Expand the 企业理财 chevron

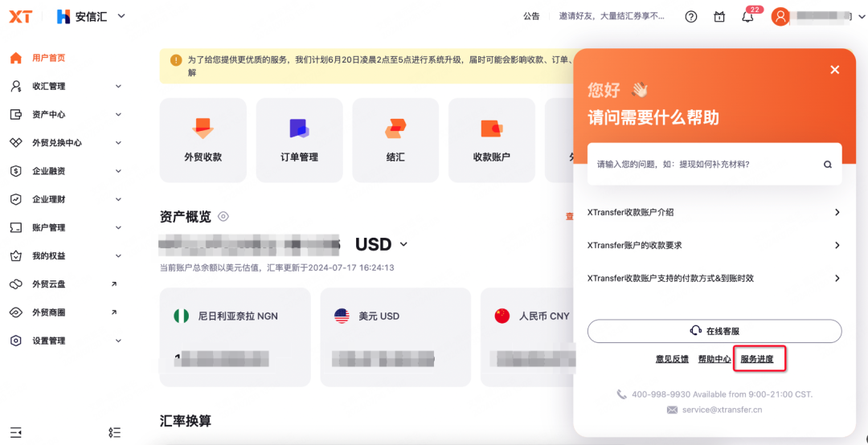[x=118, y=199]
